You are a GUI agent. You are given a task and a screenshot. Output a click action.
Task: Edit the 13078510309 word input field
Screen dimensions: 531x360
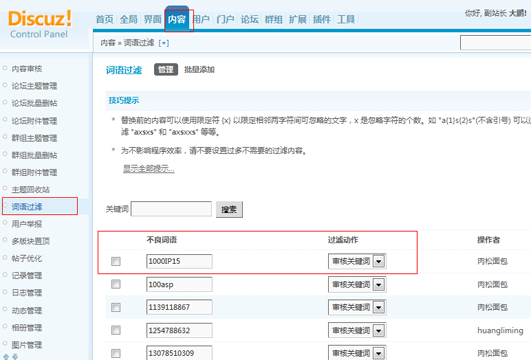tap(179, 353)
